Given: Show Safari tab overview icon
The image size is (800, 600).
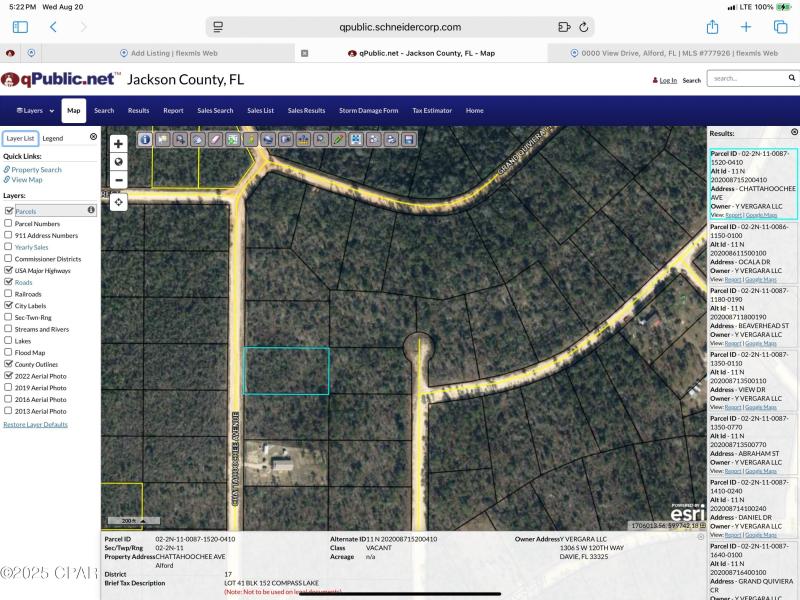Looking at the screenshot, I should tap(781, 27).
